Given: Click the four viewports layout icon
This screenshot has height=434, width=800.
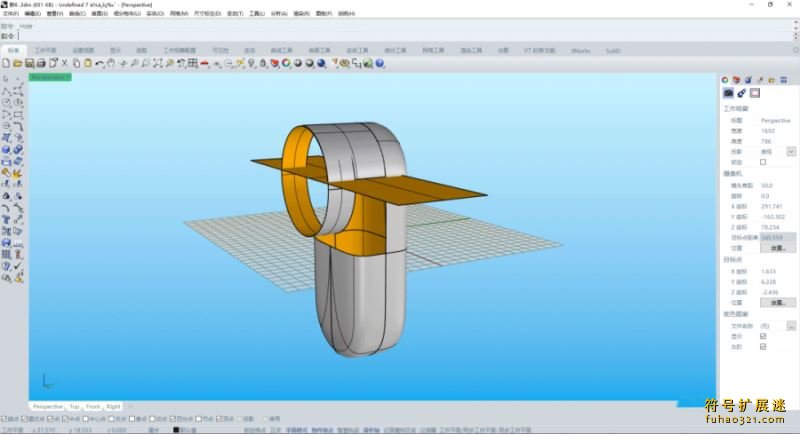Looking at the screenshot, I should pos(192,63).
